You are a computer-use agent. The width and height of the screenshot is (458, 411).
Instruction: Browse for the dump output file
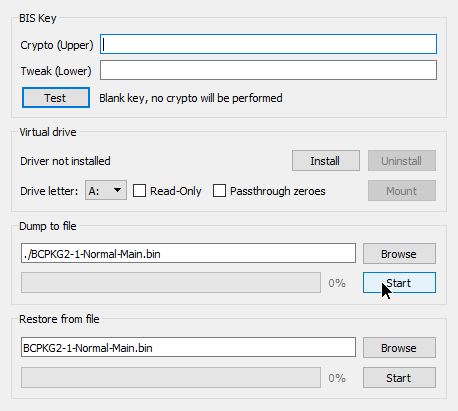pos(399,254)
